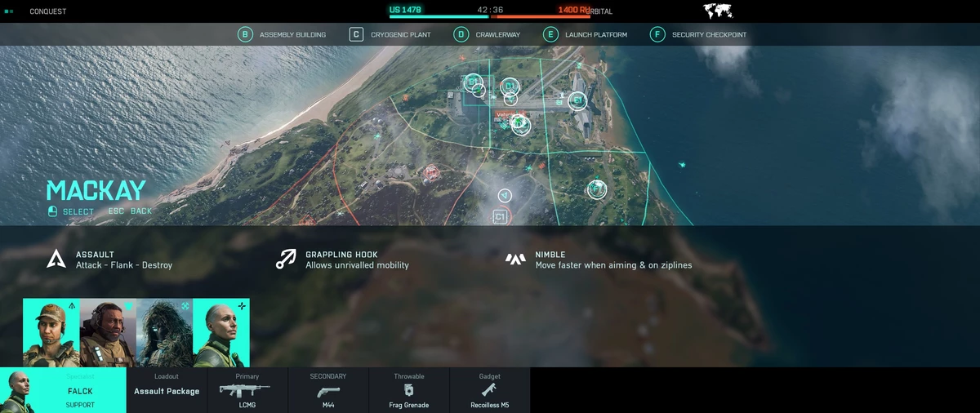Click 'Move faster when aiming & on ziplines'

coord(613,265)
